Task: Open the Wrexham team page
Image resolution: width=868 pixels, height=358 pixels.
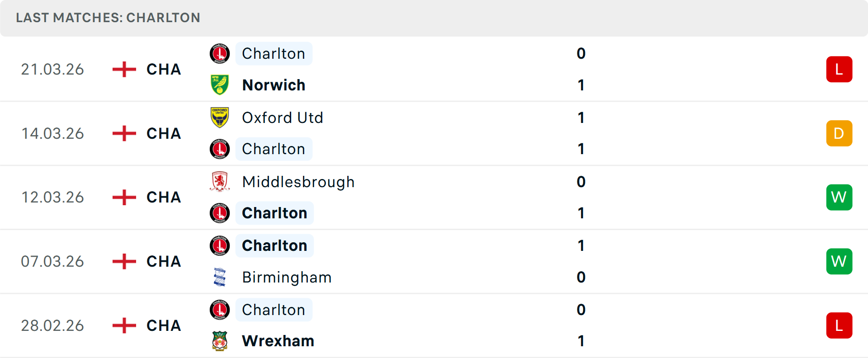Action: pos(278,341)
